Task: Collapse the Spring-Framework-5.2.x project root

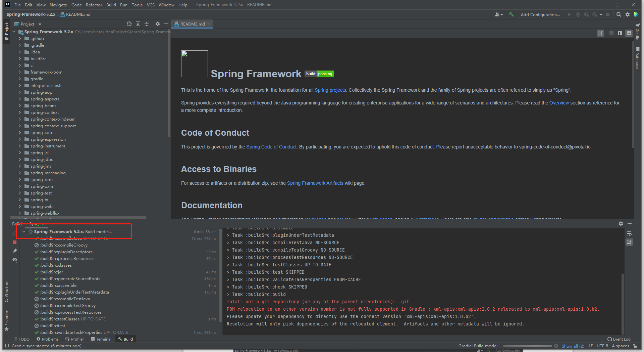Action: [14, 32]
